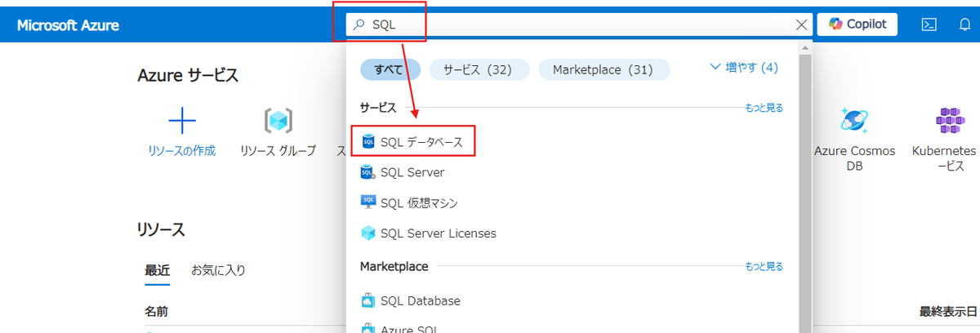Viewport: 980px width, 333px height.
Task: Open SQL Server service result
Action: [412, 172]
